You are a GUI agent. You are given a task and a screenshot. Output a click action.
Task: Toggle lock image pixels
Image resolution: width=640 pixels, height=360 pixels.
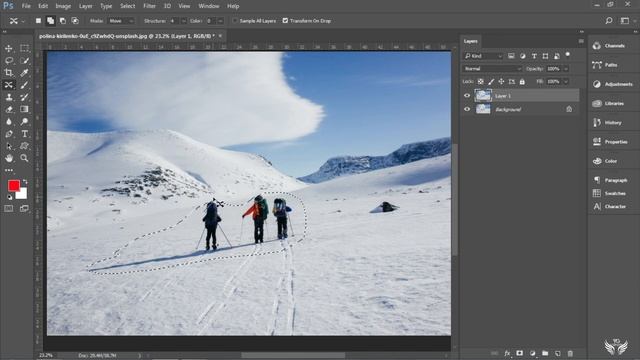491,82
